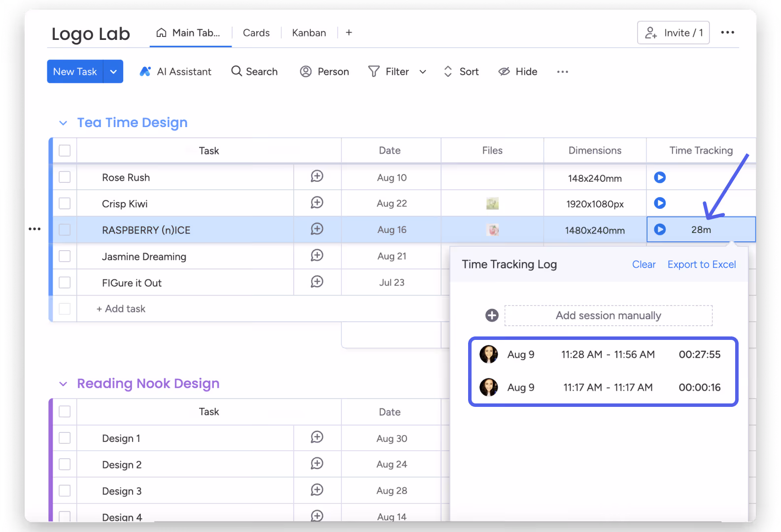Viewport: 781px width, 532px height.
Task: Click the Files column header
Action: tap(492, 150)
